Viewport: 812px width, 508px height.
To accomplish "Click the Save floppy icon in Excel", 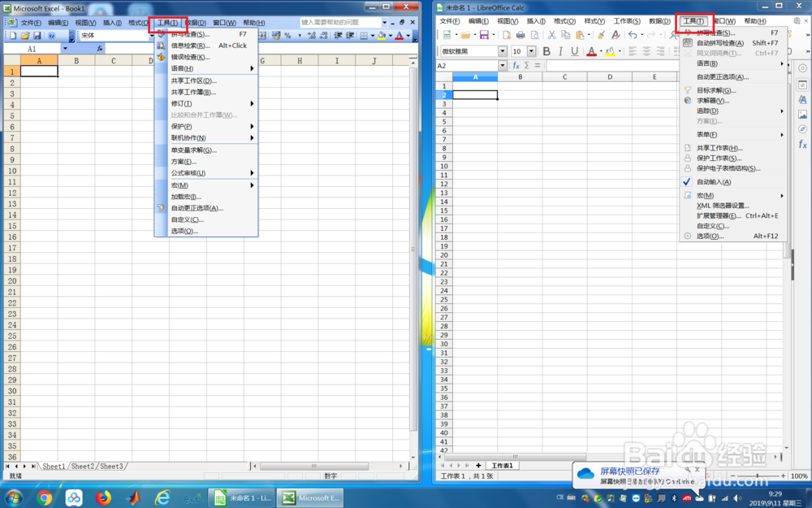I will coord(37,35).
